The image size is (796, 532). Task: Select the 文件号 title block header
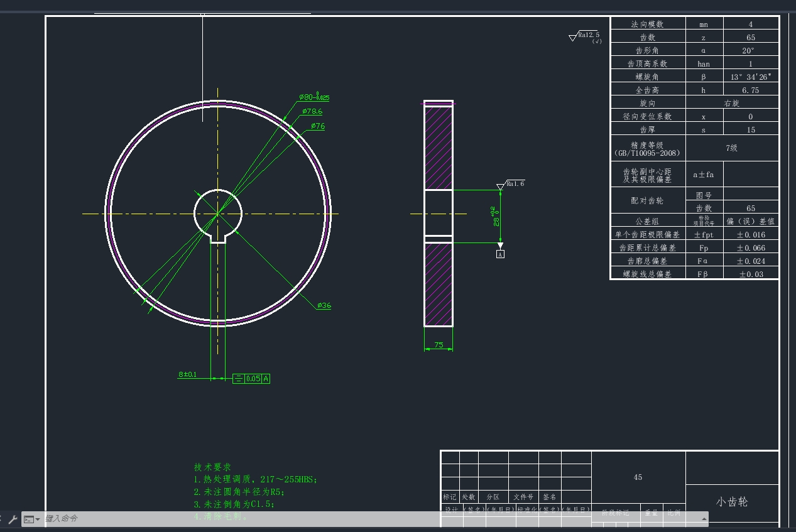523,497
